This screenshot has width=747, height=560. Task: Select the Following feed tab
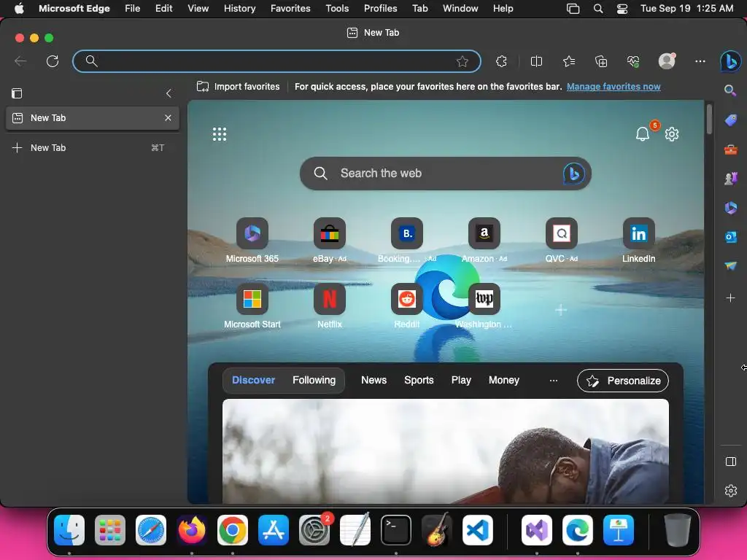(x=314, y=380)
